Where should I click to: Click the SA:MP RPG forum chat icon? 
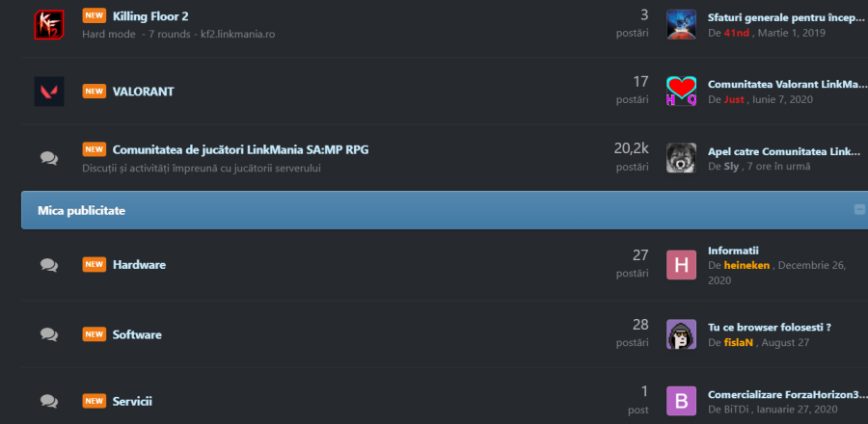pyautogui.click(x=48, y=158)
